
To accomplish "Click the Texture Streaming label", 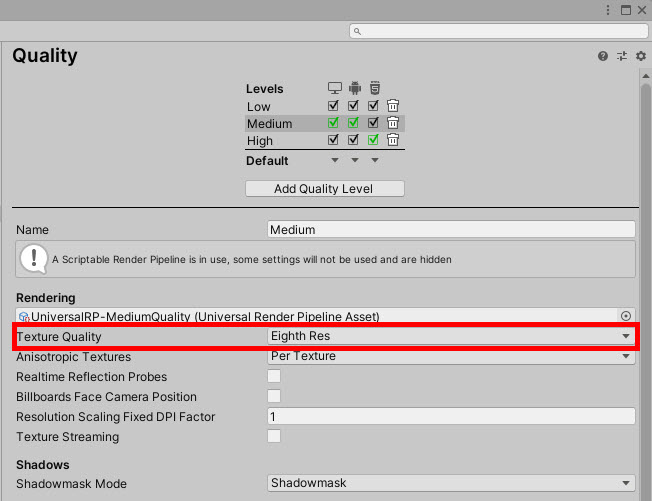I will 68,437.
